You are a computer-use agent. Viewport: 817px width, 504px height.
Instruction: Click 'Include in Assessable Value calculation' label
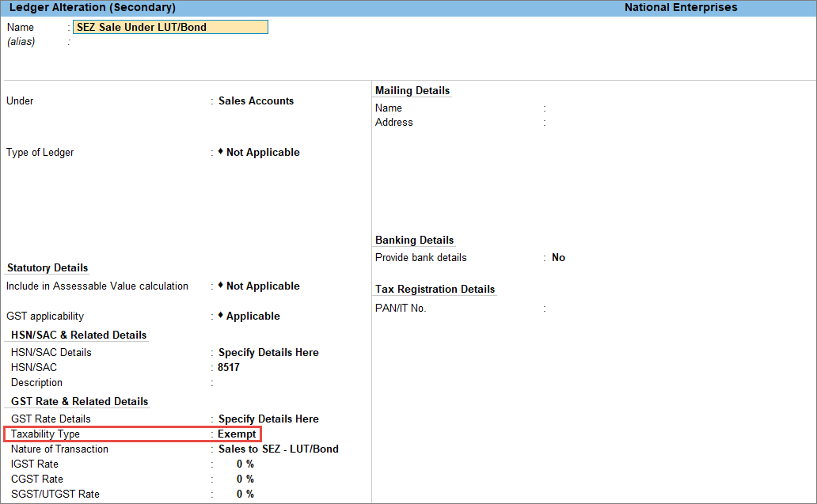[x=97, y=286]
